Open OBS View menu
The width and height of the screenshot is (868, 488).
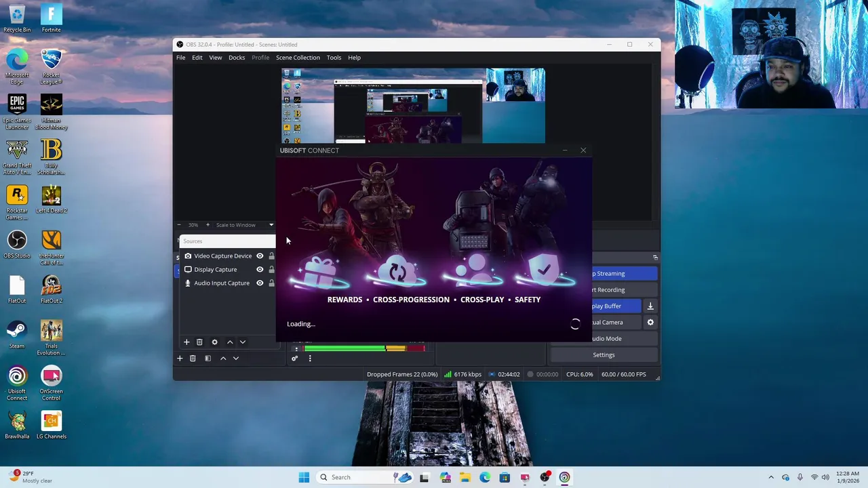216,58
